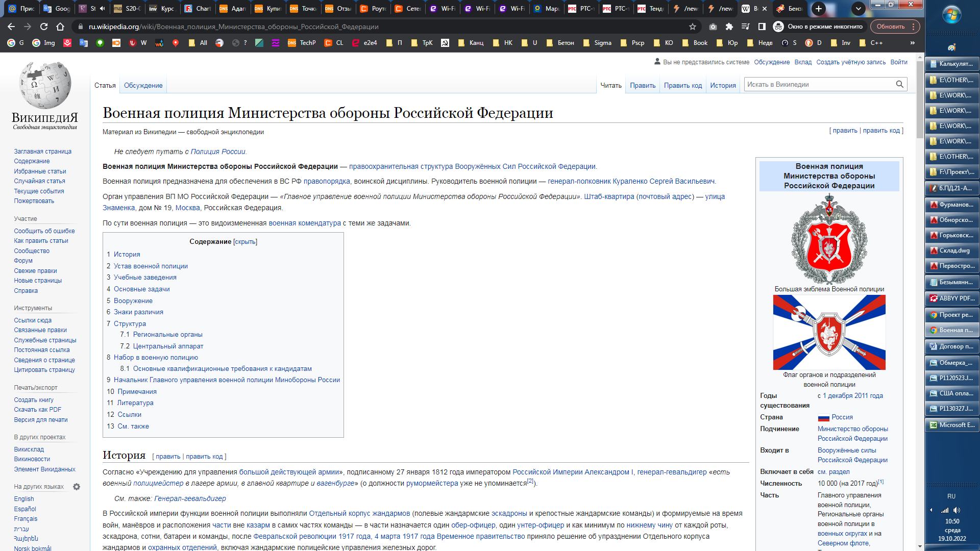The width and height of the screenshot is (980, 551).
Task: Expand hidden bookmarks with the double chevron
Action: coord(913,43)
